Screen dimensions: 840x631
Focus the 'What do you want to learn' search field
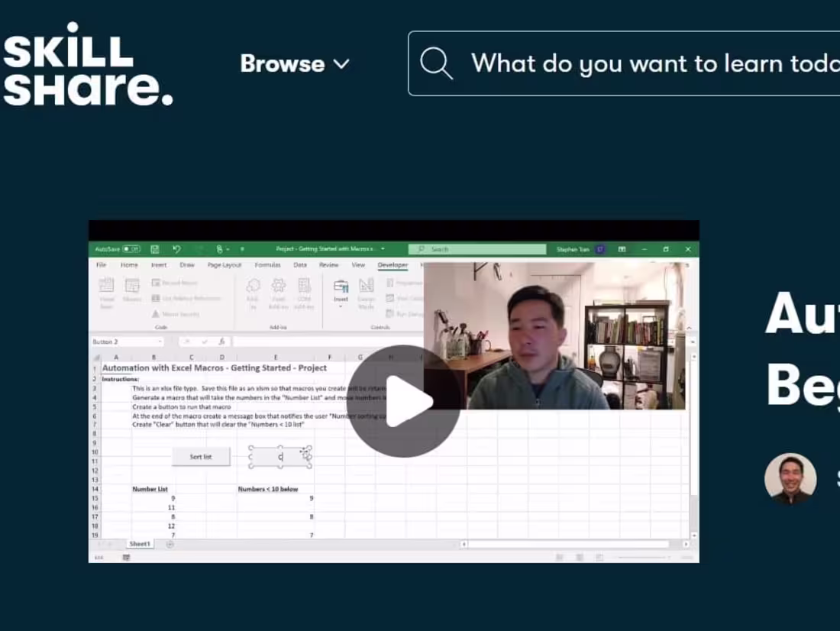[x=624, y=63]
